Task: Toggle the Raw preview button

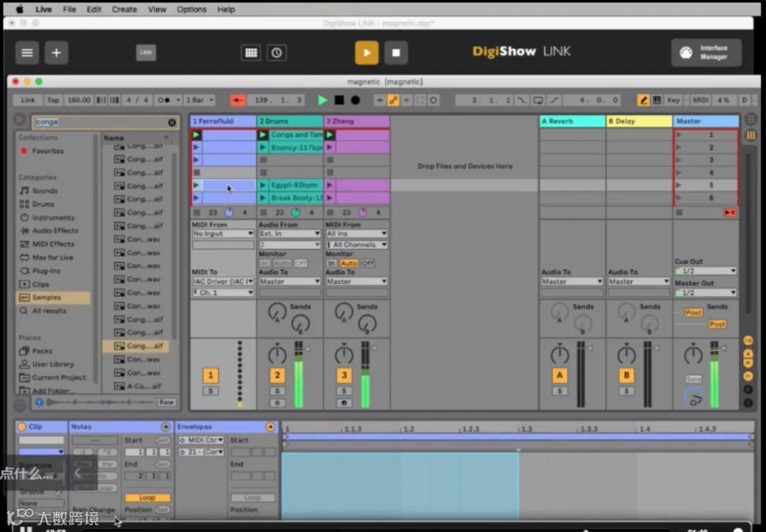Action: pos(166,402)
